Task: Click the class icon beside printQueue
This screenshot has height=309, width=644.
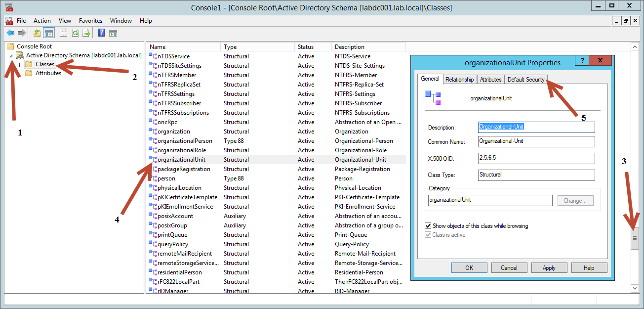Action: coord(153,235)
